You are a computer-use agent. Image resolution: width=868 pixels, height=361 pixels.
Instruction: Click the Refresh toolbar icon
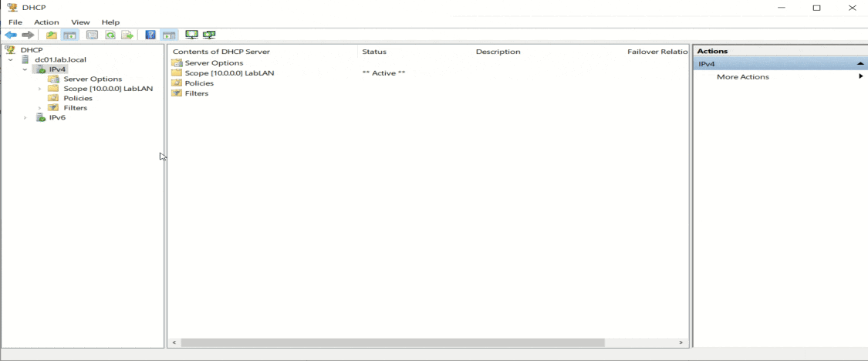click(x=110, y=35)
